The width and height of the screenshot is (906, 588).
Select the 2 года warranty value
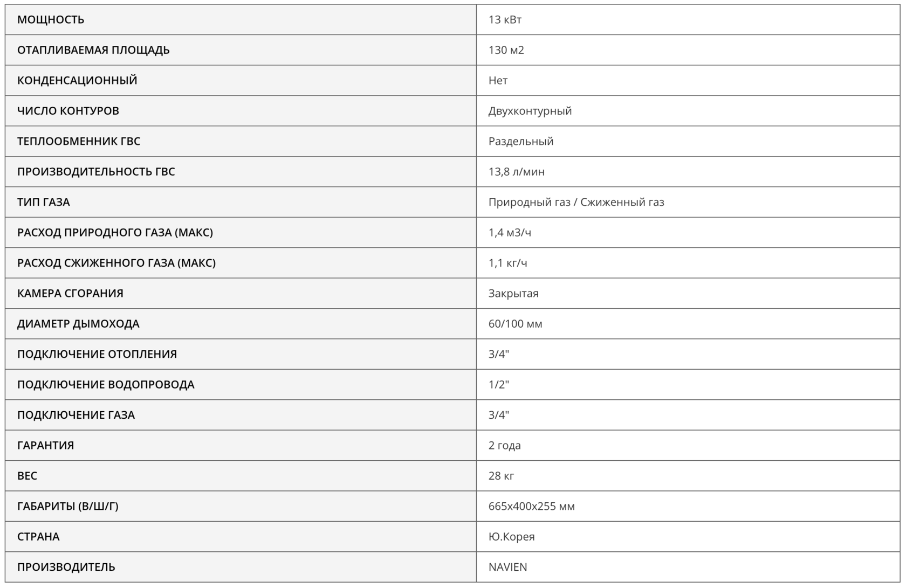(504, 445)
